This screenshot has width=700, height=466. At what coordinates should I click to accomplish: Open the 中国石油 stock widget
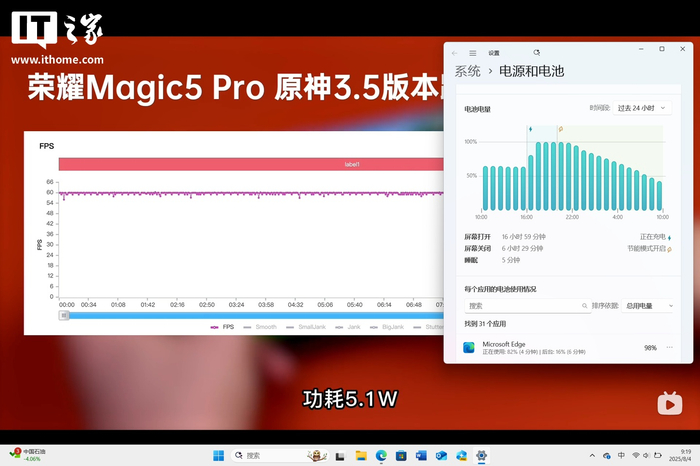28,455
